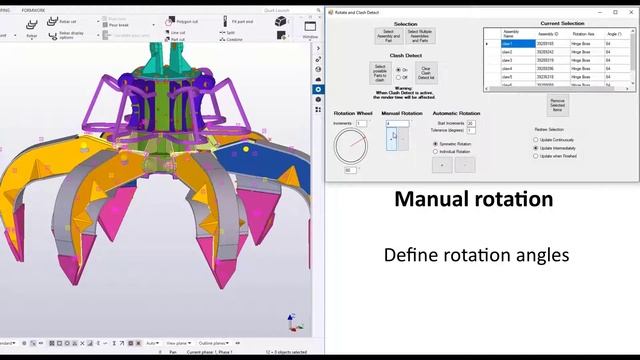This screenshot has height=360, width=640.
Task: Click the minus Automatic Rotation button
Action: (465, 165)
